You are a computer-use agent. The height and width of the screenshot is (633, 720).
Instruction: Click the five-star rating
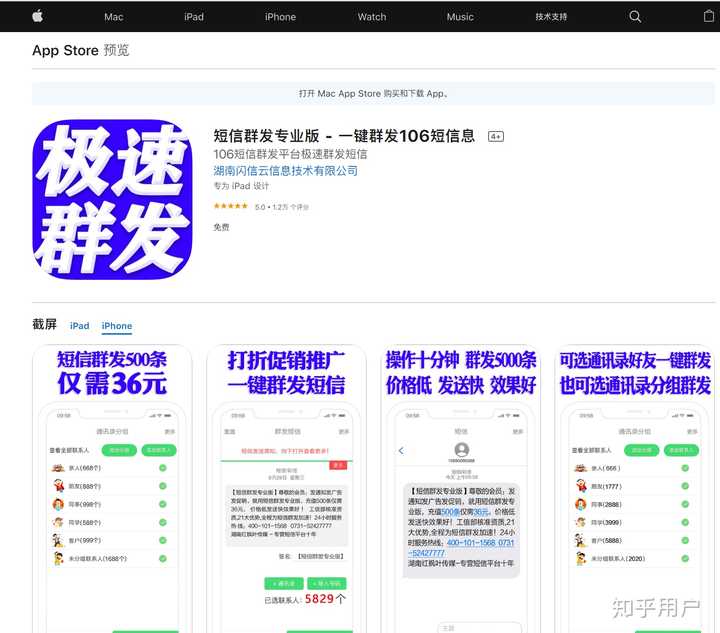(x=231, y=206)
